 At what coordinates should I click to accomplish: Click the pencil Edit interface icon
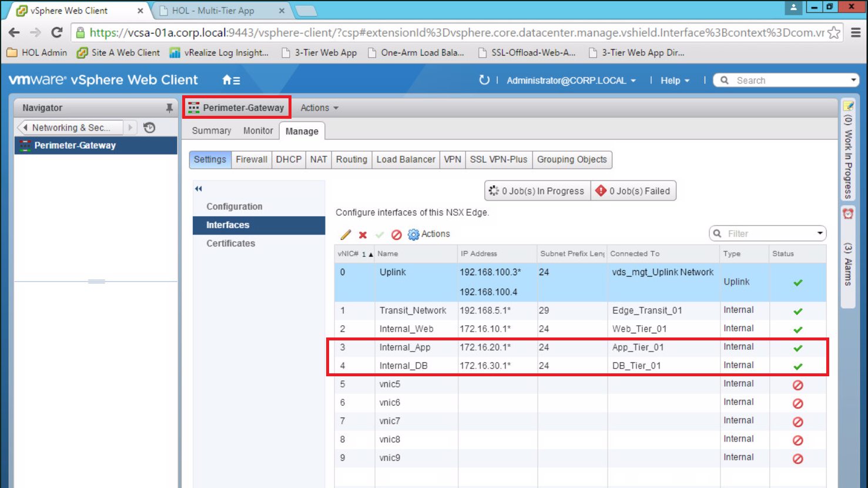(x=346, y=235)
